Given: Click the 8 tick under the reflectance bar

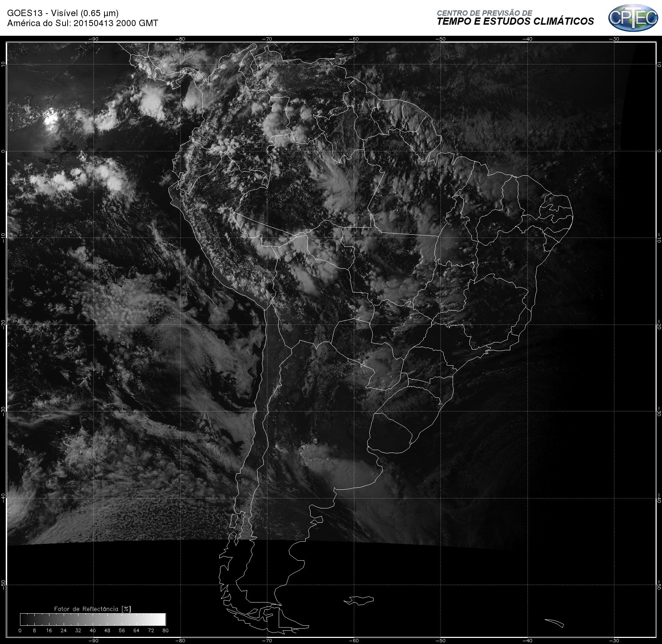Looking at the screenshot, I should tap(34, 630).
